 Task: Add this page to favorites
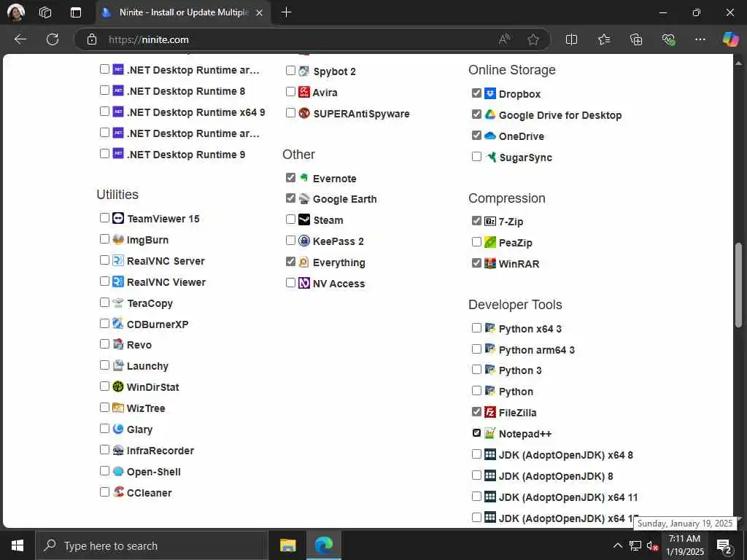(533, 39)
